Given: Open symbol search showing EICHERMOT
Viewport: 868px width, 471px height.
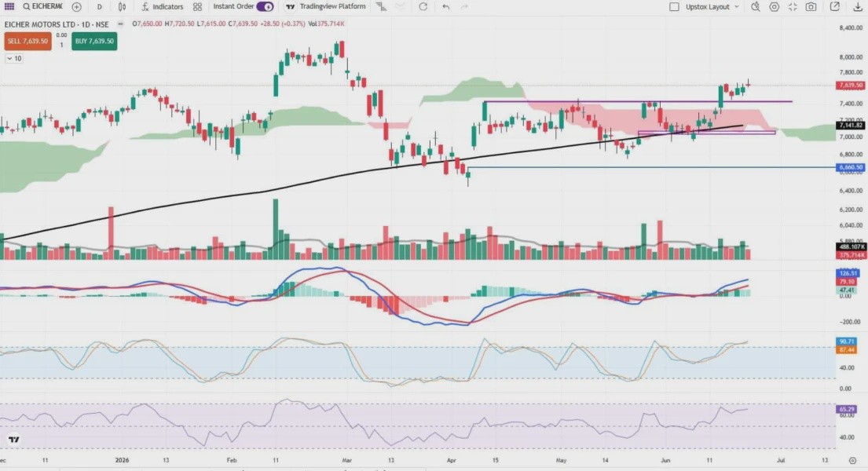Looking at the screenshot, I should pos(42,6).
